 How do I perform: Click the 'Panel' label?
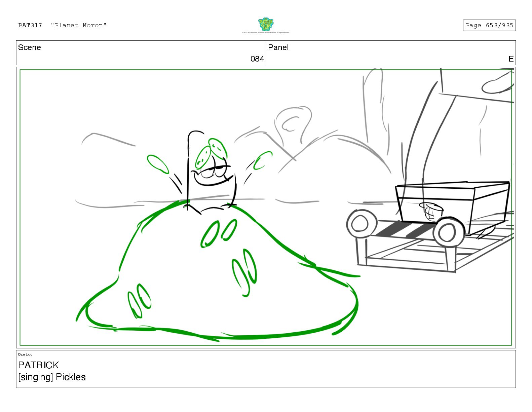278,47
